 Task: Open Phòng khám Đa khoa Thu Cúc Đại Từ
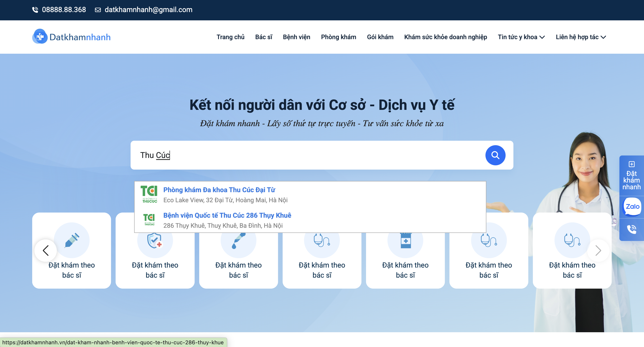[219, 190]
